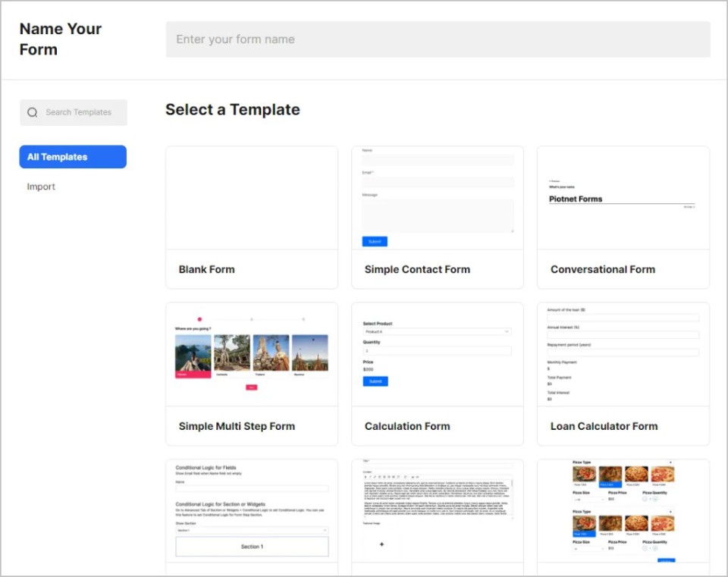Click the search magnifier icon
The width and height of the screenshot is (728, 577).
33,113
